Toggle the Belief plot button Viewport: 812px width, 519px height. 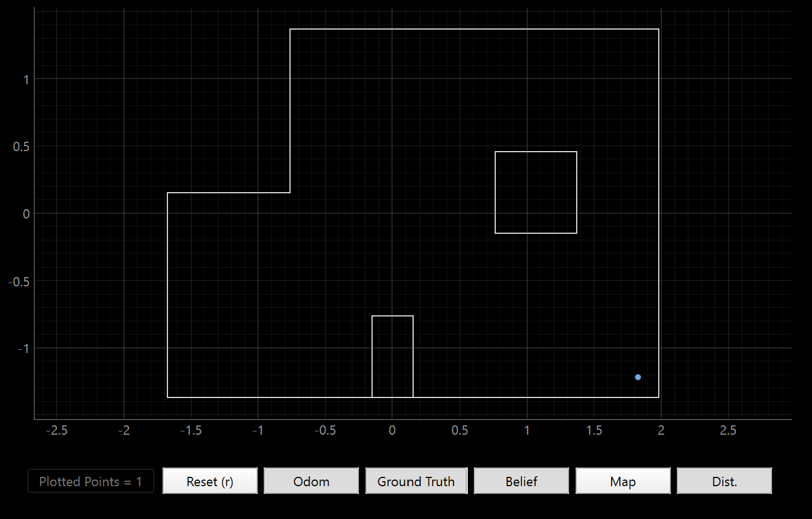point(521,481)
